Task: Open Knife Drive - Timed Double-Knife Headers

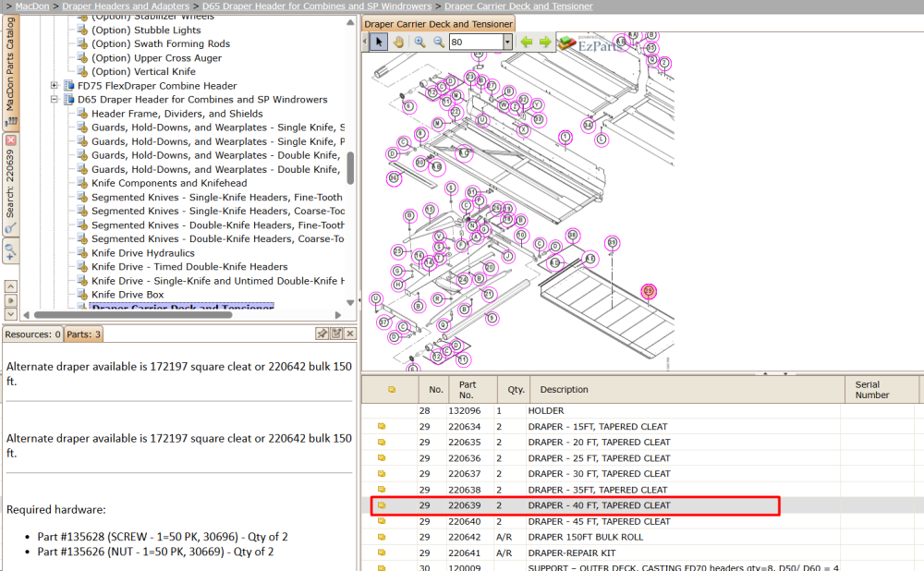Action: (189, 267)
